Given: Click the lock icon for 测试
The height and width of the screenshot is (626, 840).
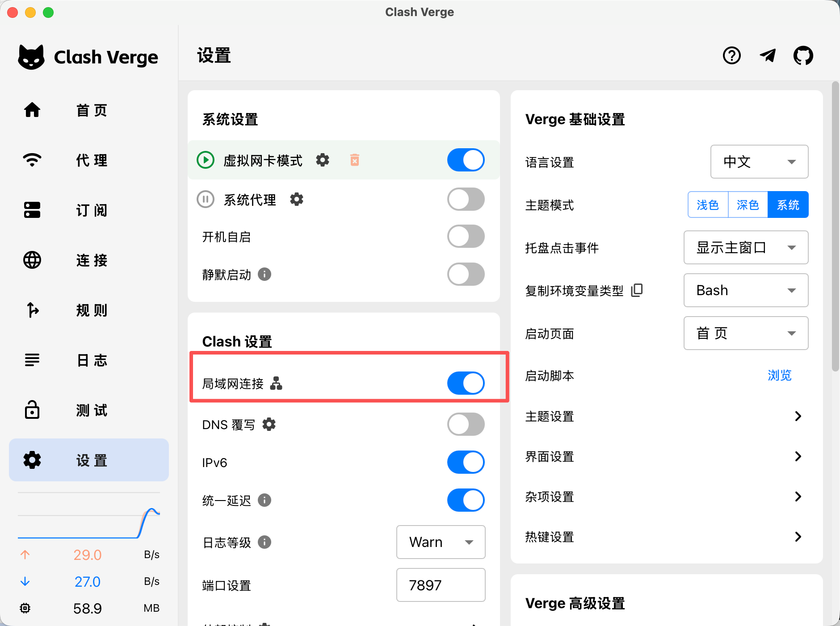Looking at the screenshot, I should [x=32, y=410].
